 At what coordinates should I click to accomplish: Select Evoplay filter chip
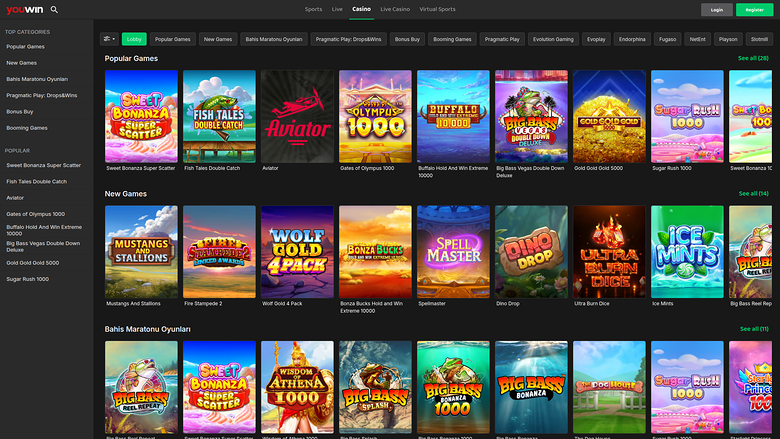pos(596,39)
